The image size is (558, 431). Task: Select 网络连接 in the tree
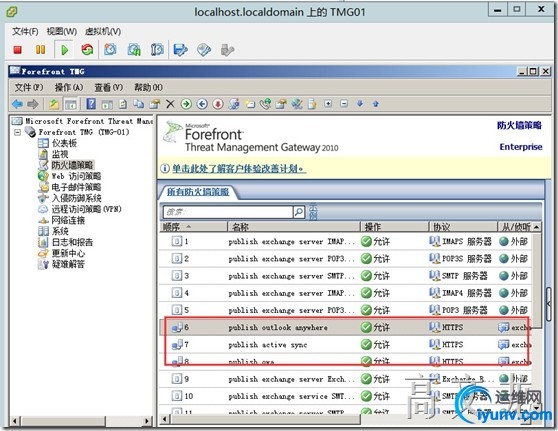coord(68,220)
